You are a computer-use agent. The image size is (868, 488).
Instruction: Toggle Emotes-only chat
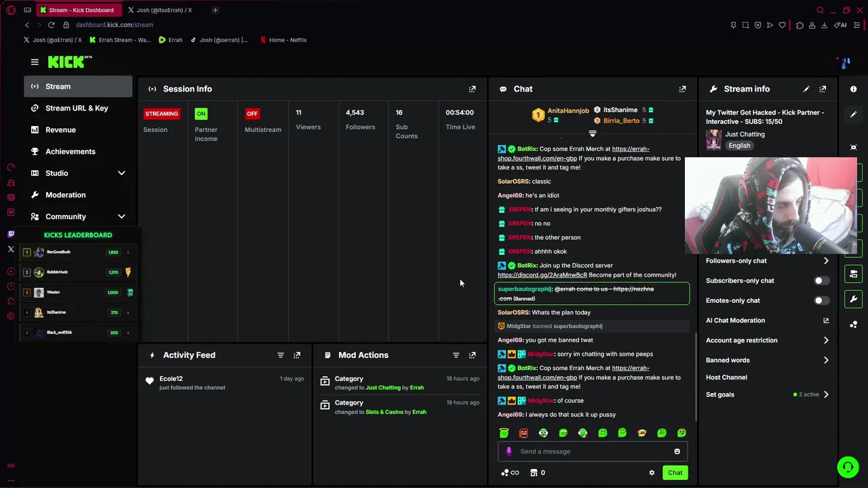(x=821, y=300)
